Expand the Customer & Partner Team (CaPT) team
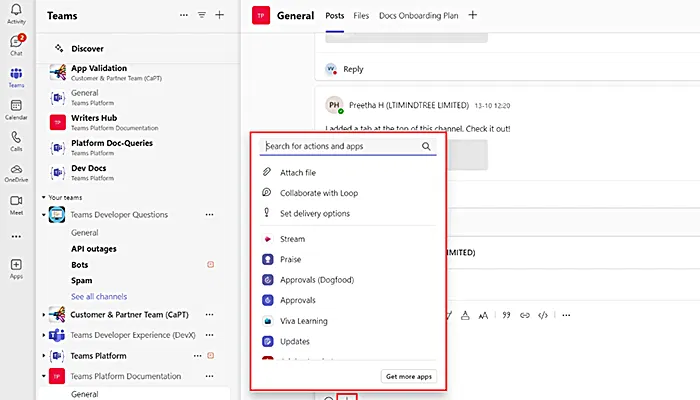This screenshot has height=400, width=700. click(44, 315)
